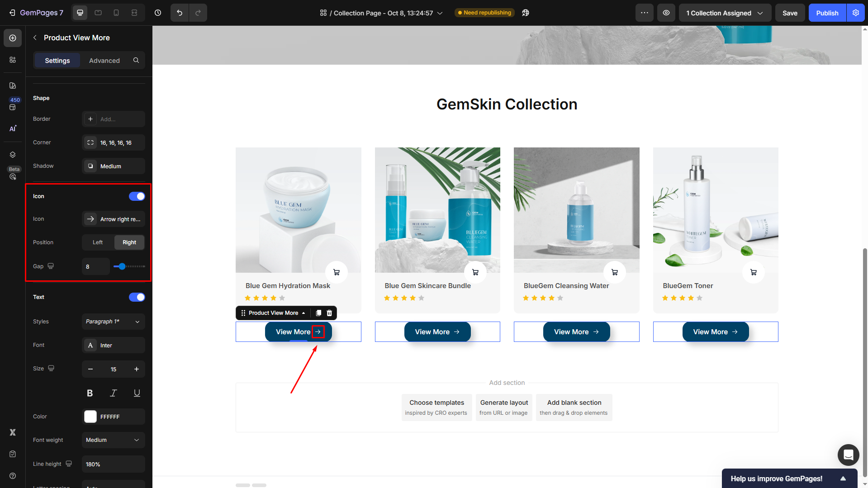Image resolution: width=868 pixels, height=488 pixels.
Task: Switch to tablet device view
Action: 98,13
